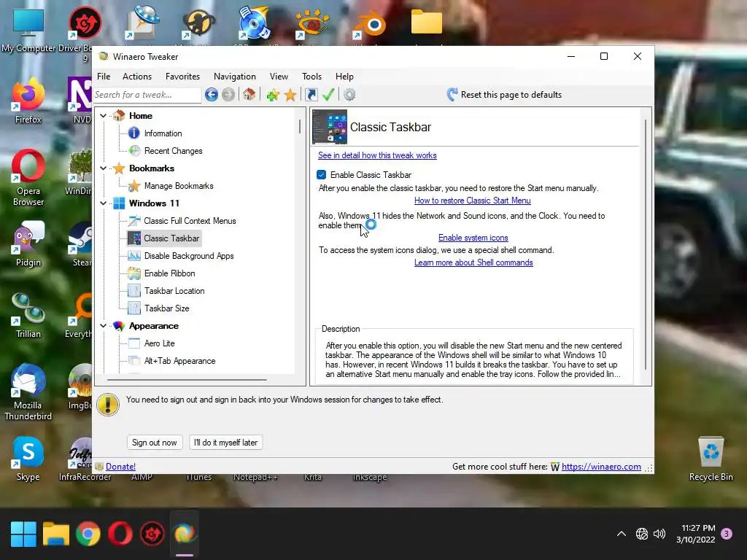Viewport: 747px width, 560px height.
Task: Select Disable Background Apps tree item
Action: (189, 256)
